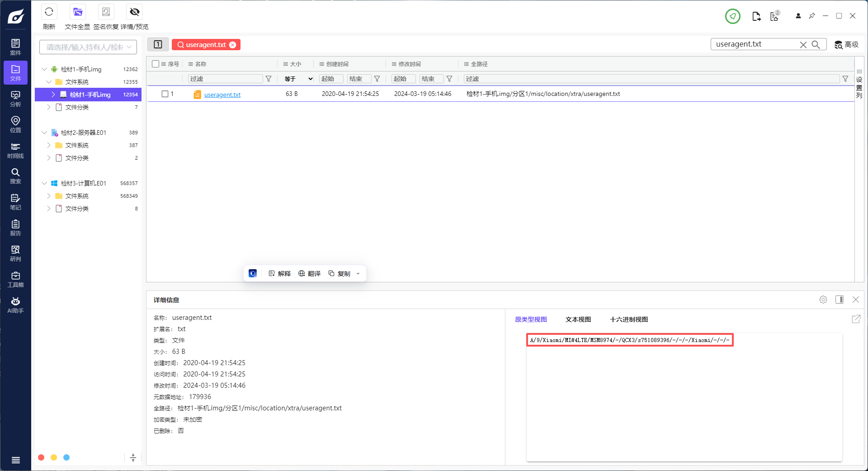
Task: Click the red dot at bottom left
Action: (41, 457)
